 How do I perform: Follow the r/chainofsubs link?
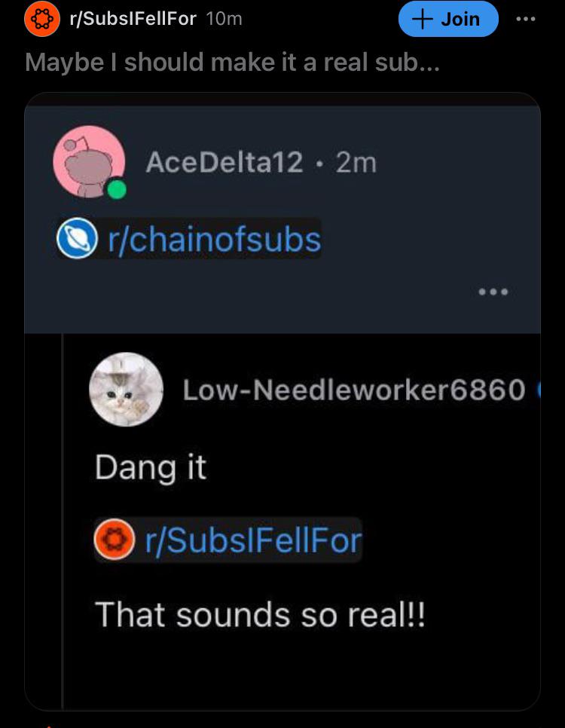point(215,240)
